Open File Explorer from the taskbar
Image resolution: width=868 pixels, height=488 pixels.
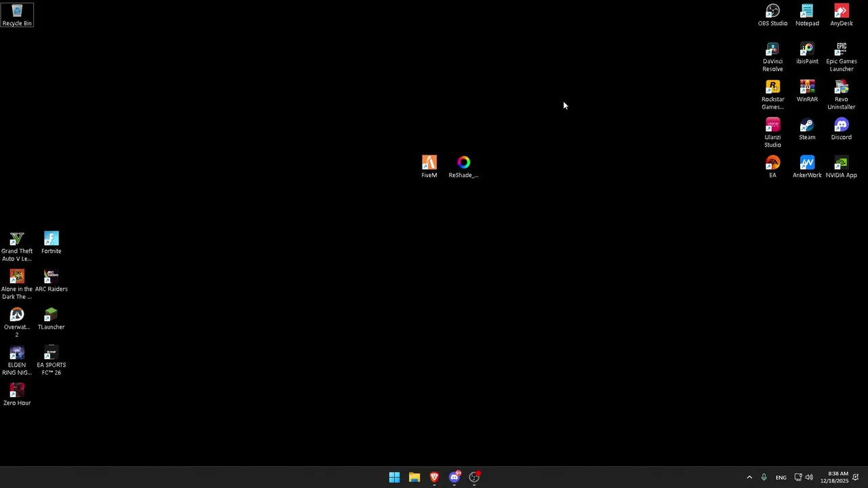(414, 477)
